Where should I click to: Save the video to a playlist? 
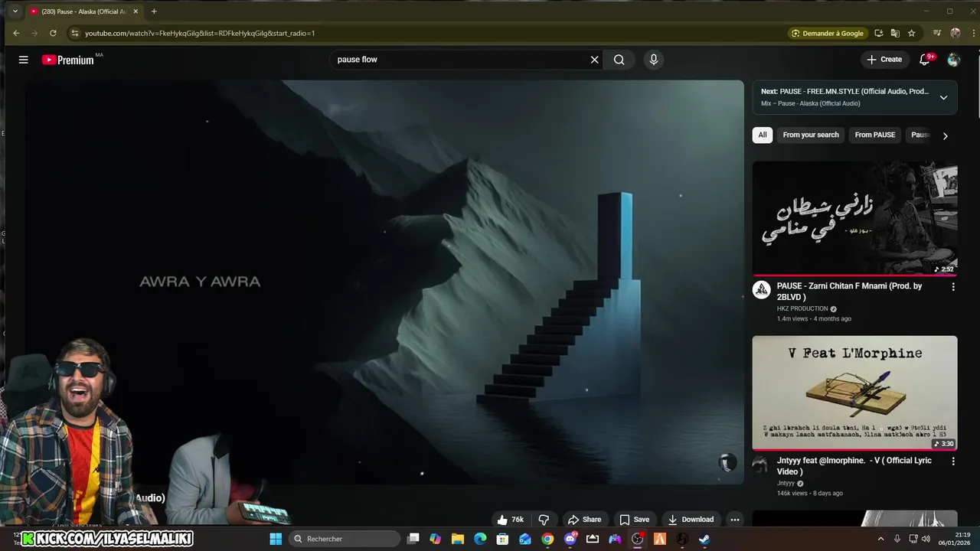pos(634,520)
